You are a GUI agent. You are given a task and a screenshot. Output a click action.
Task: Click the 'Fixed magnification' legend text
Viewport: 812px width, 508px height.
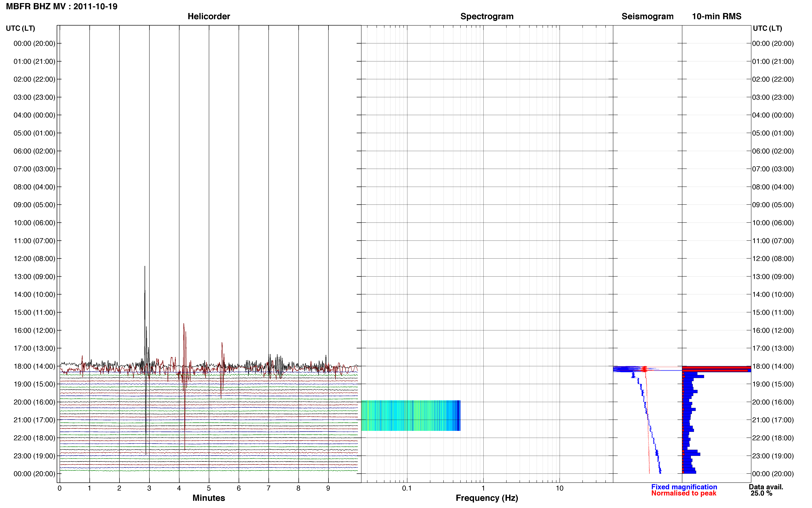point(684,487)
